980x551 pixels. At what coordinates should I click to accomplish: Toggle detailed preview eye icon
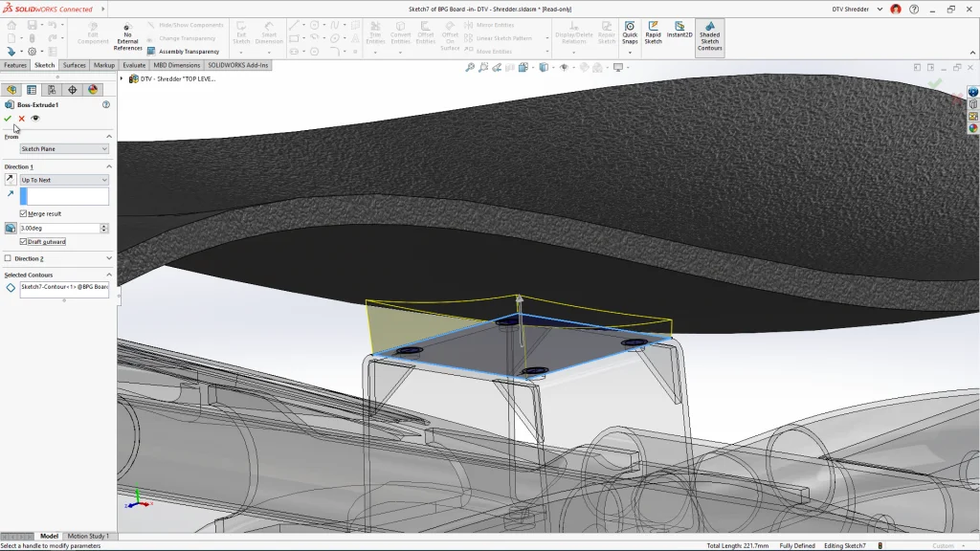pos(35,119)
